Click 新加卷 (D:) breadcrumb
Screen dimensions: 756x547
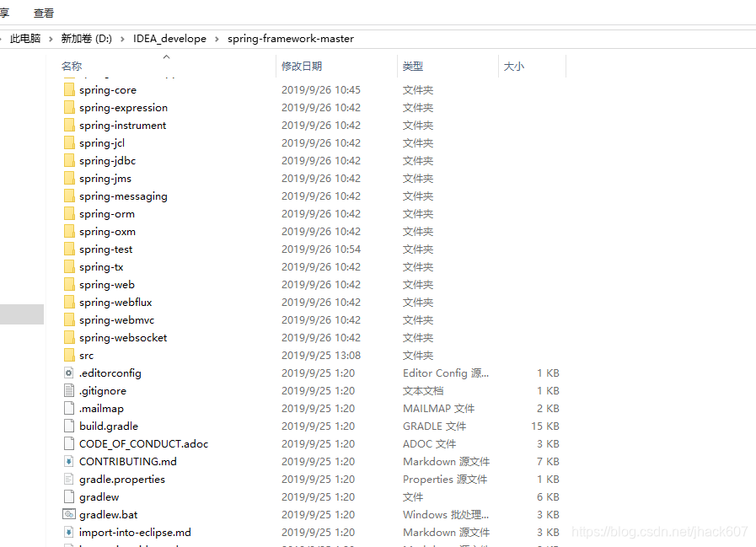(86, 39)
